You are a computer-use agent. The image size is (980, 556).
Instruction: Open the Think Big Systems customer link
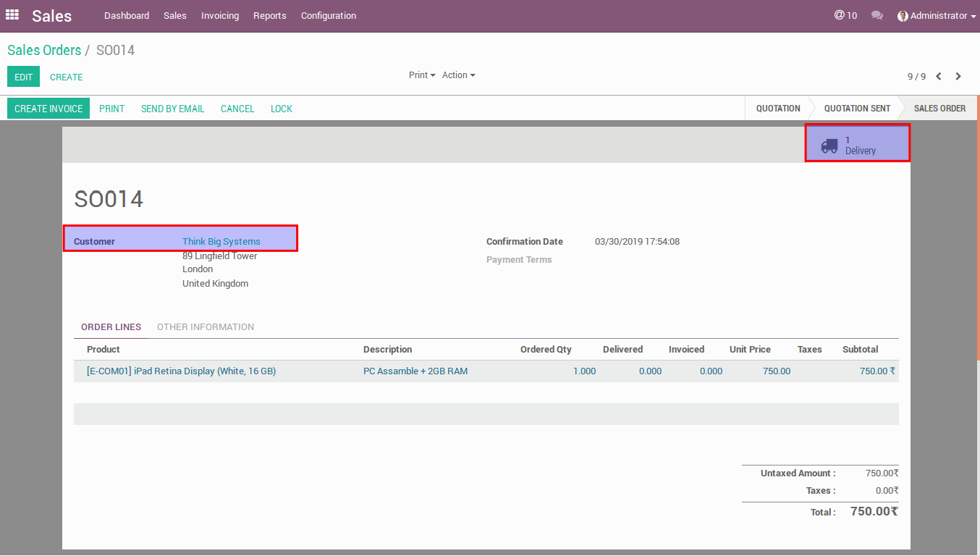pyautogui.click(x=221, y=242)
